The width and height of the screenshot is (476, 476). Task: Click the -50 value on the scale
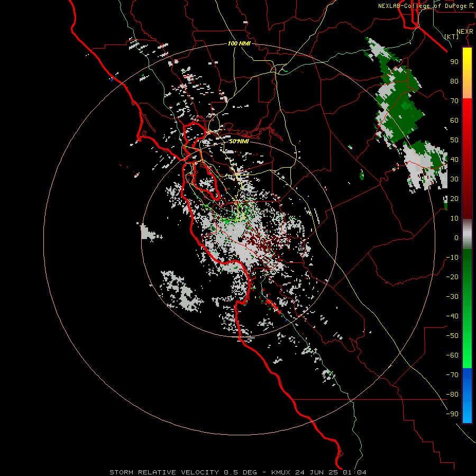tap(452, 336)
